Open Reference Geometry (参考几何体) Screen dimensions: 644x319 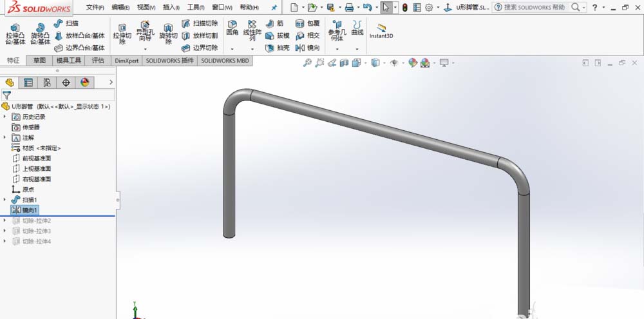coord(337,31)
